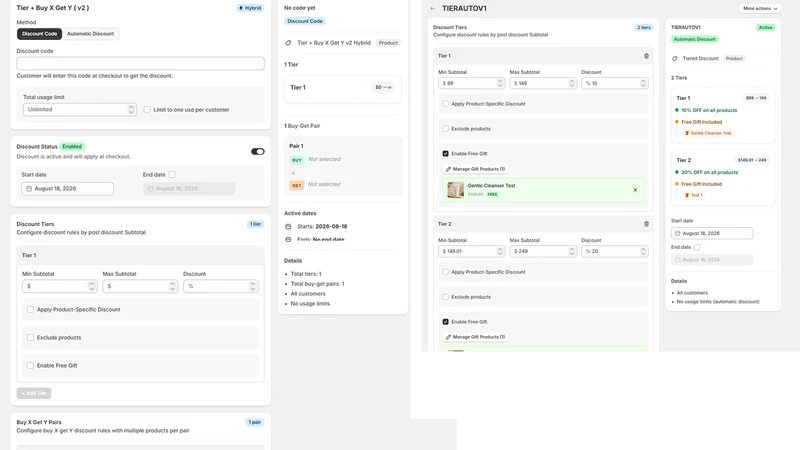Enable End date checkbox in right summary panel
This screenshot has width=800, height=450.
click(697, 247)
